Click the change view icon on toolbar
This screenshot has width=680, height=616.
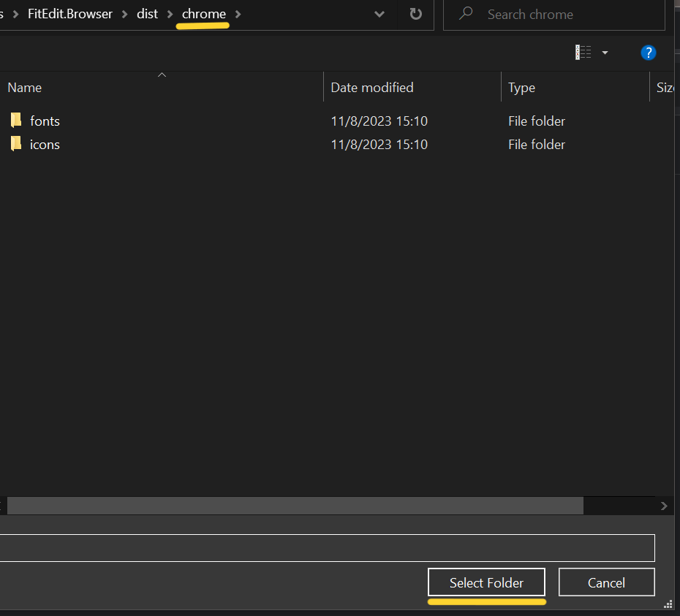(x=583, y=52)
